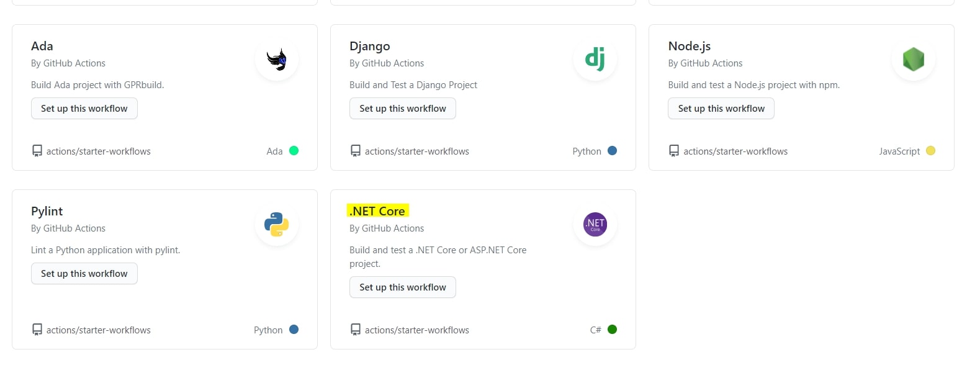Open actions/starter-workflows link in Django card
980x365 pixels.
(417, 151)
